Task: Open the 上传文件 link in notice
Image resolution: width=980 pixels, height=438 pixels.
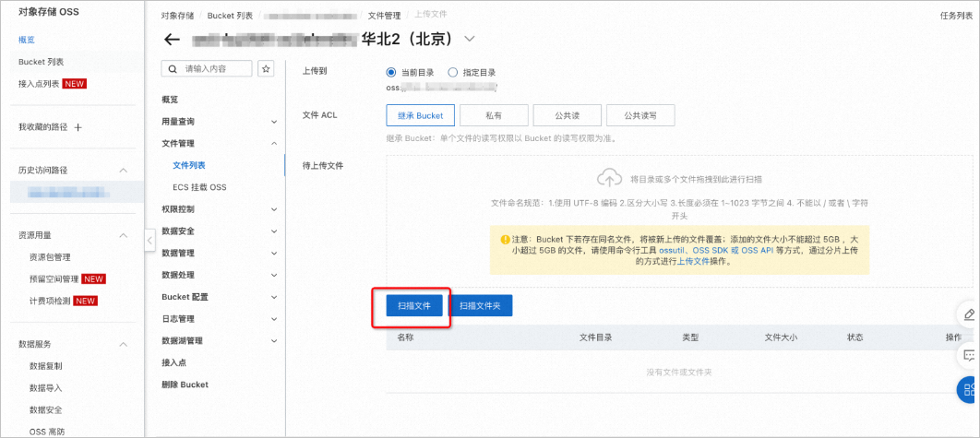Action: [693, 262]
